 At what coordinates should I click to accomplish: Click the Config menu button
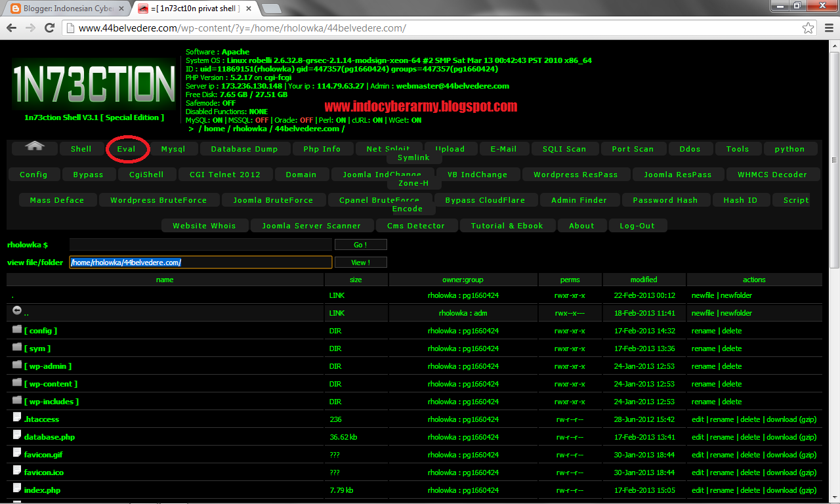(x=33, y=175)
